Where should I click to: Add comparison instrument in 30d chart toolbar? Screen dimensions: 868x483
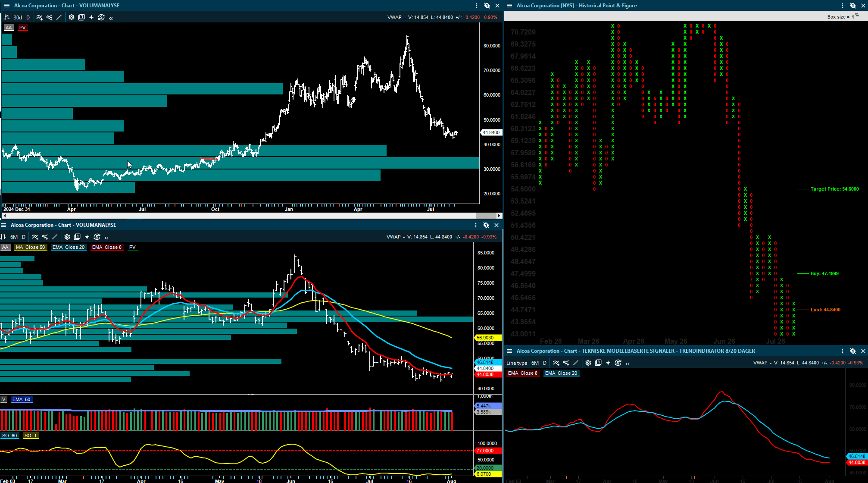tap(49, 17)
